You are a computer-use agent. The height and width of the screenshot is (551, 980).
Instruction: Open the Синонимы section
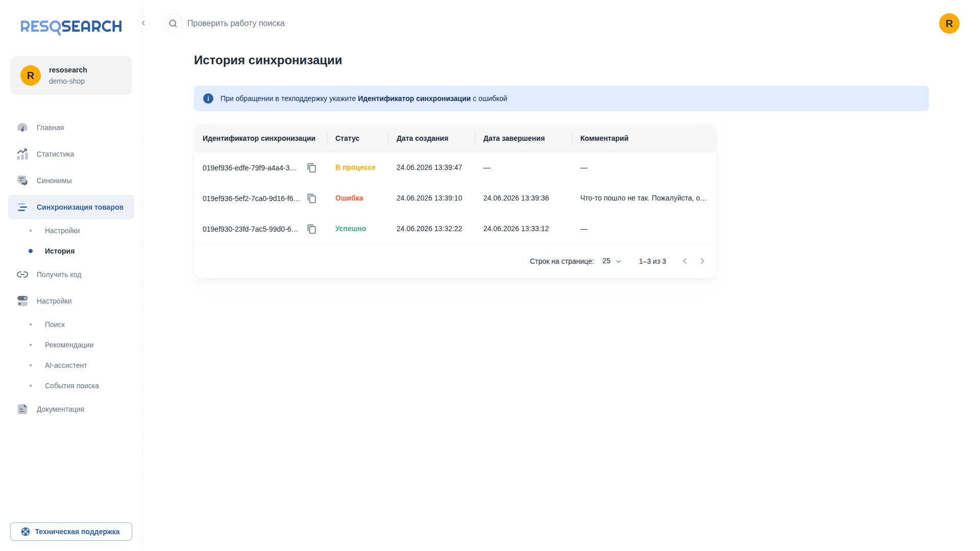(x=71, y=181)
